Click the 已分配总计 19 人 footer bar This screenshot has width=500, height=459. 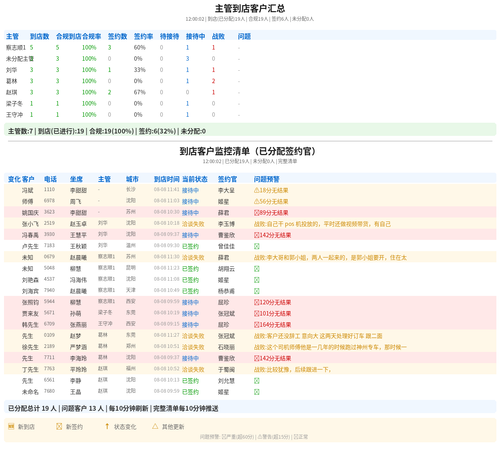point(250,408)
